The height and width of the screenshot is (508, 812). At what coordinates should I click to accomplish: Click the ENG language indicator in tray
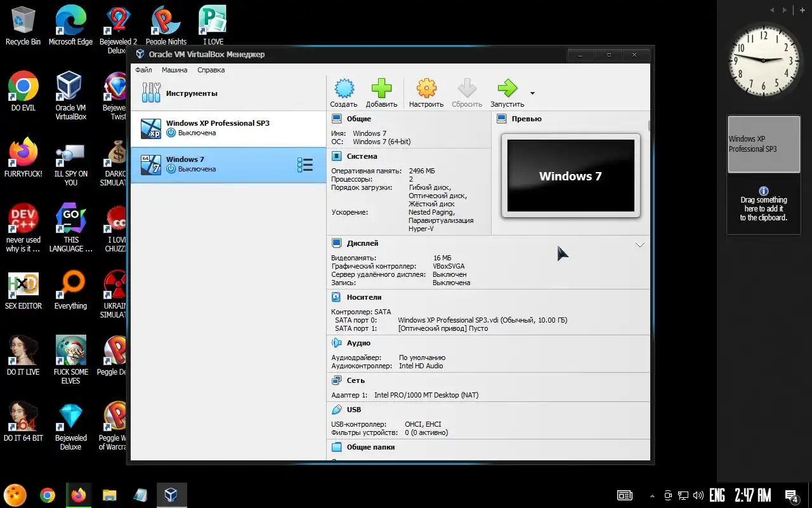717,495
